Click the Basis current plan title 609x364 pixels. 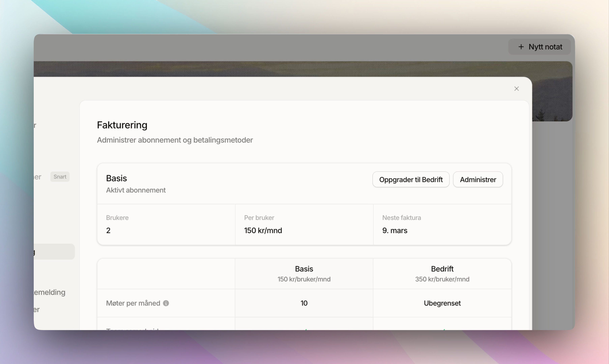point(116,178)
